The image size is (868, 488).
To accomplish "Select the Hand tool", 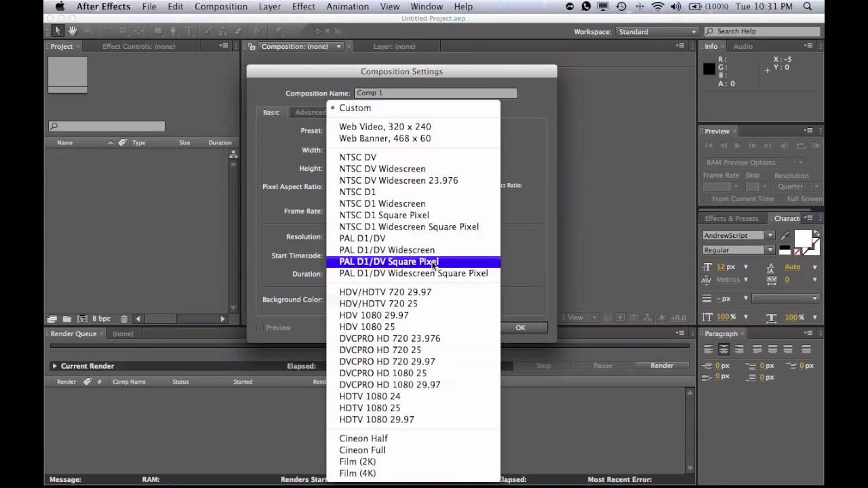I will click(x=73, y=31).
